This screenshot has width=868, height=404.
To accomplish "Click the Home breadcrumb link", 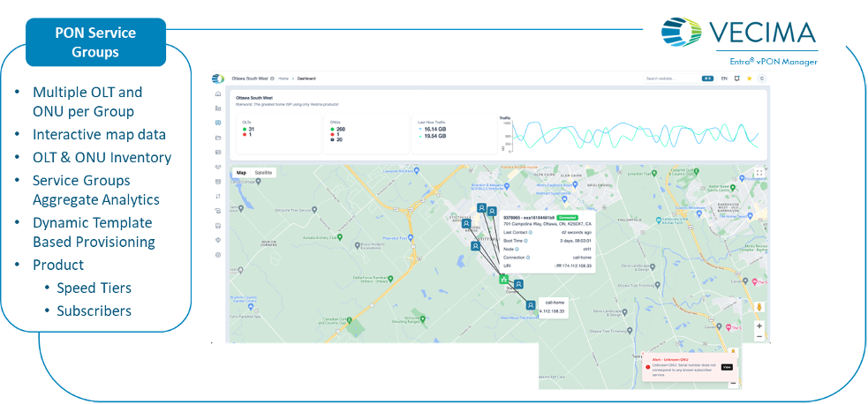I will point(284,79).
